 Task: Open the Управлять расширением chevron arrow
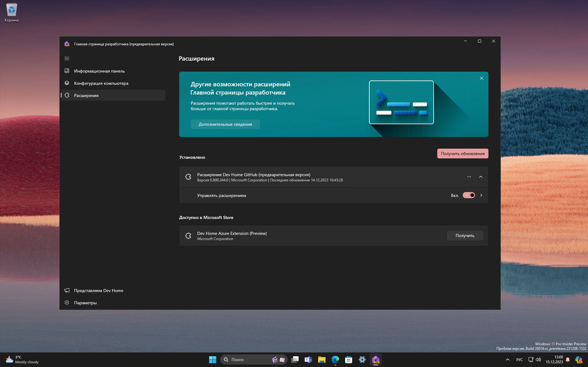[481, 195]
